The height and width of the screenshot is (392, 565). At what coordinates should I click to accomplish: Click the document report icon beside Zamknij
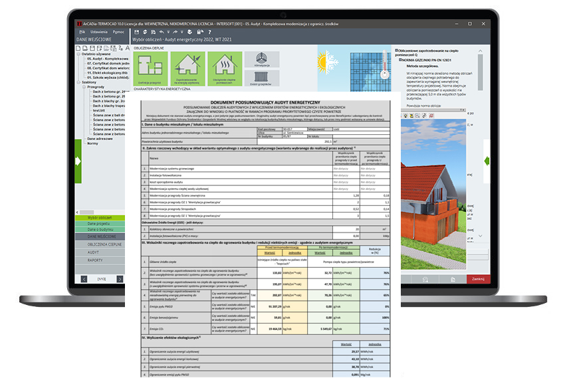pos(453,279)
